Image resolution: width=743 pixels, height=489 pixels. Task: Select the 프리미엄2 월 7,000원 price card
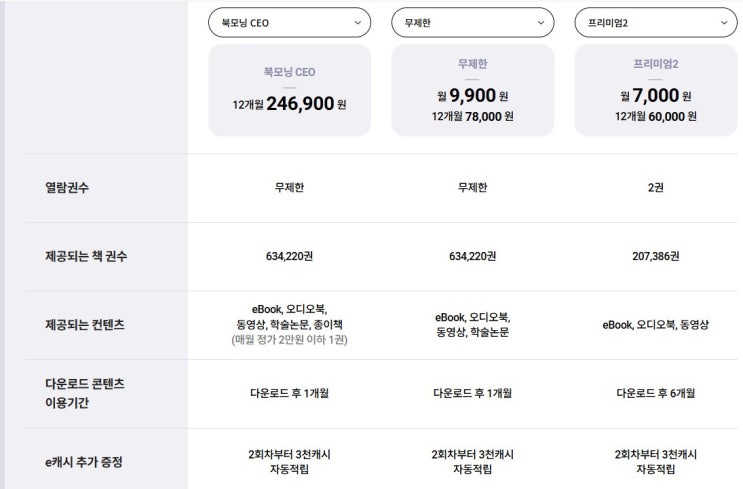656,90
